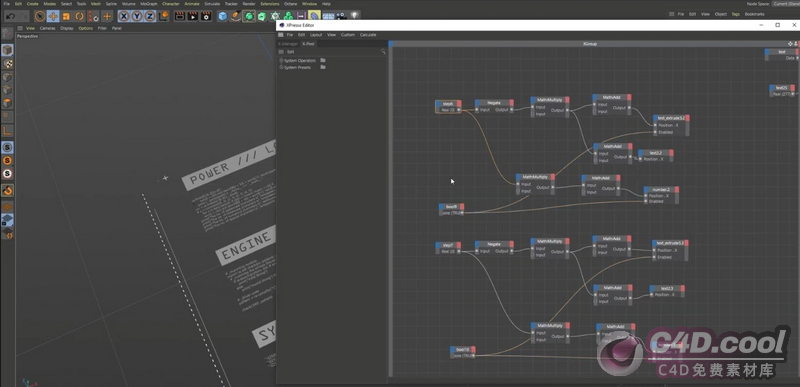The height and width of the screenshot is (387, 800).
Task: Activate the Scale tool
Action: click(66, 16)
